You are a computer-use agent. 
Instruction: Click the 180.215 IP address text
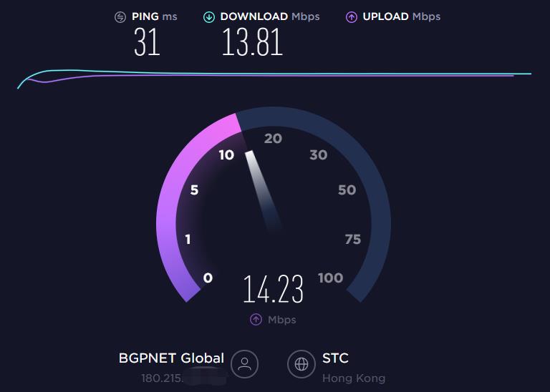(x=162, y=378)
